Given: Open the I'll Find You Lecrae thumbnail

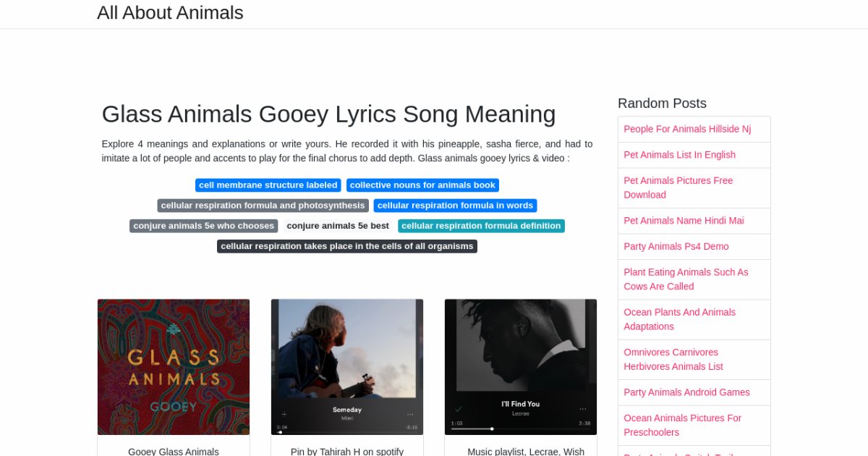Looking at the screenshot, I should pyautogui.click(x=521, y=367).
